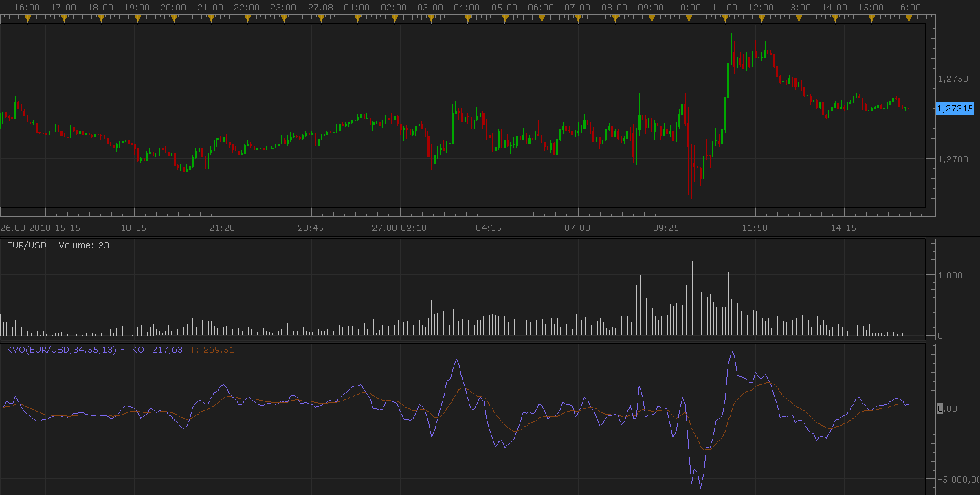This screenshot has height=495, width=980.
Task: Click the tallest volume bar near 10:00
Action: (689, 289)
